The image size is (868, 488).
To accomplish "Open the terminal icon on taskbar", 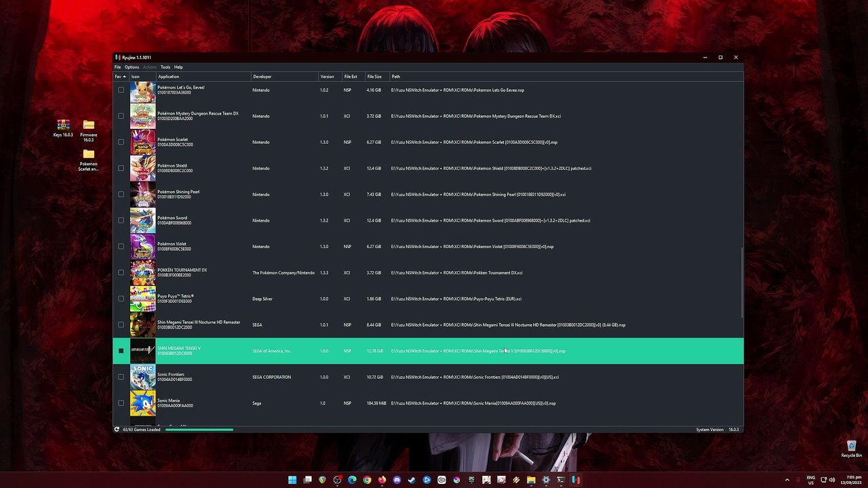I will point(561,480).
